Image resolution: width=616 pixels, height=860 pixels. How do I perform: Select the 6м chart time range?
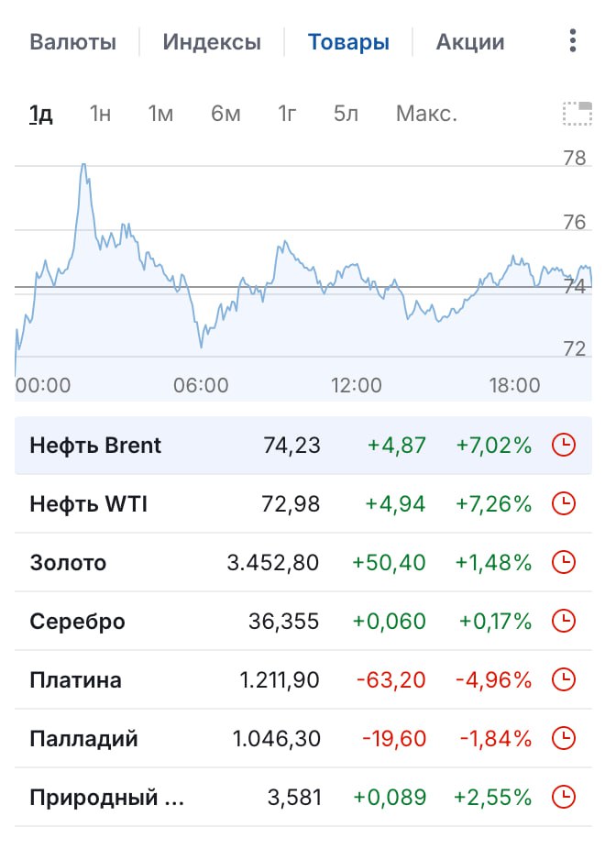[x=225, y=114]
